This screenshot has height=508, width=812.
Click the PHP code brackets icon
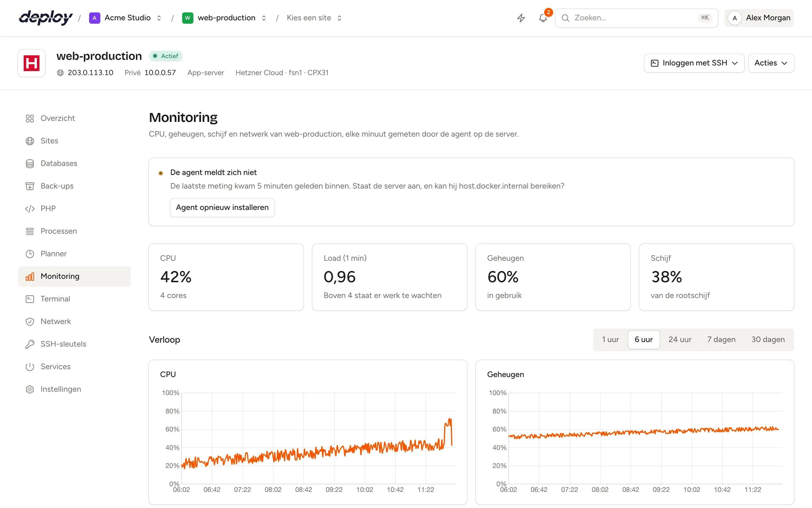click(30, 209)
